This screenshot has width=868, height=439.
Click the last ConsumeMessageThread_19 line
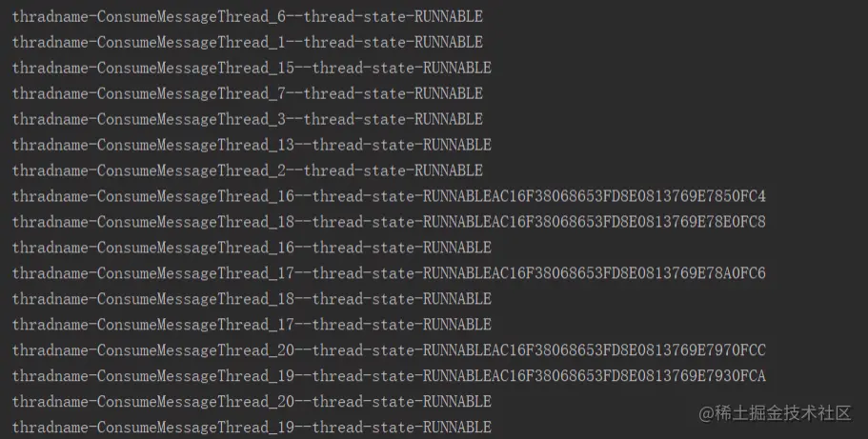[252, 427]
